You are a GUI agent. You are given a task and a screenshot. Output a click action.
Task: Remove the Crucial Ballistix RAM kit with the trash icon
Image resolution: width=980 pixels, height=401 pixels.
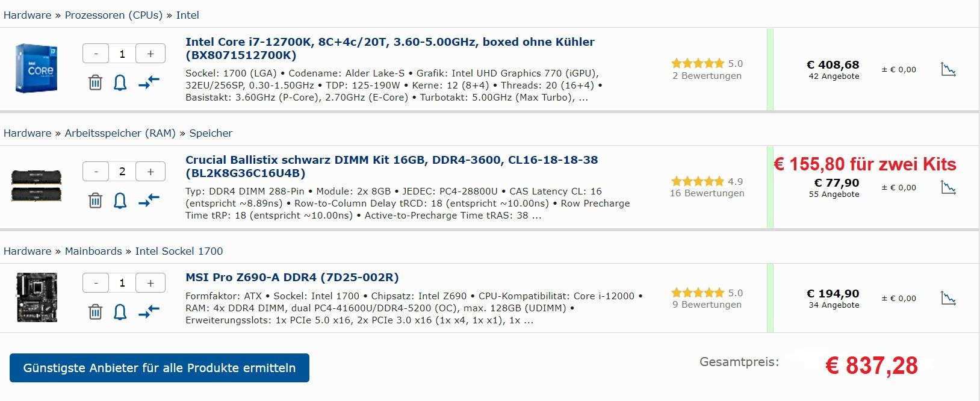pyautogui.click(x=95, y=200)
